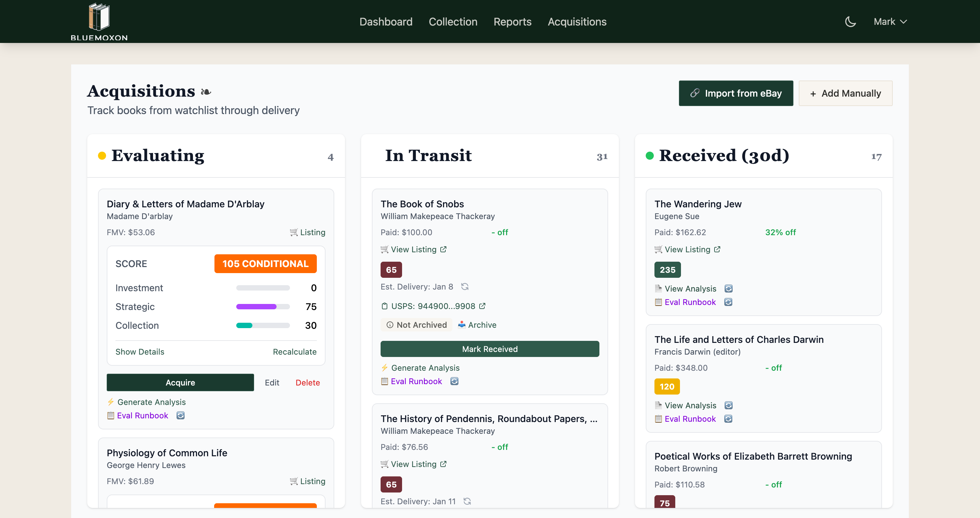Open the Reports page
This screenshot has width=980, height=518.
512,22
